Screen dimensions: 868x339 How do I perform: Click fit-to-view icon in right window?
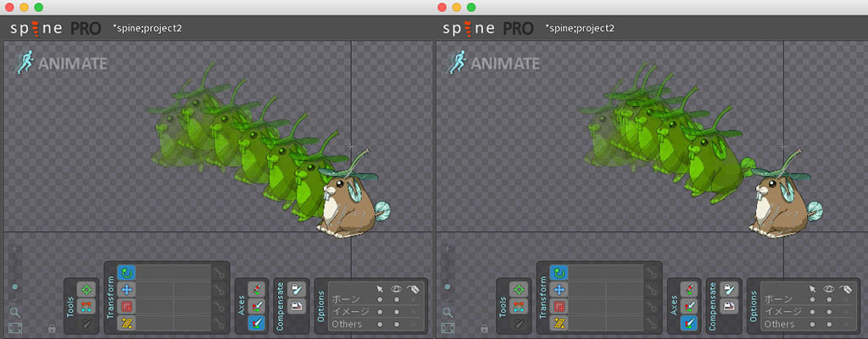click(x=448, y=327)
